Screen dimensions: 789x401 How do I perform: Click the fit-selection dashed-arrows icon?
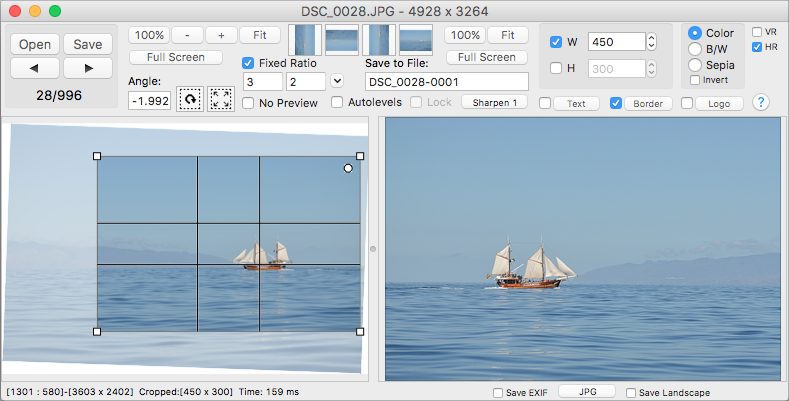[x=221, y=99]
